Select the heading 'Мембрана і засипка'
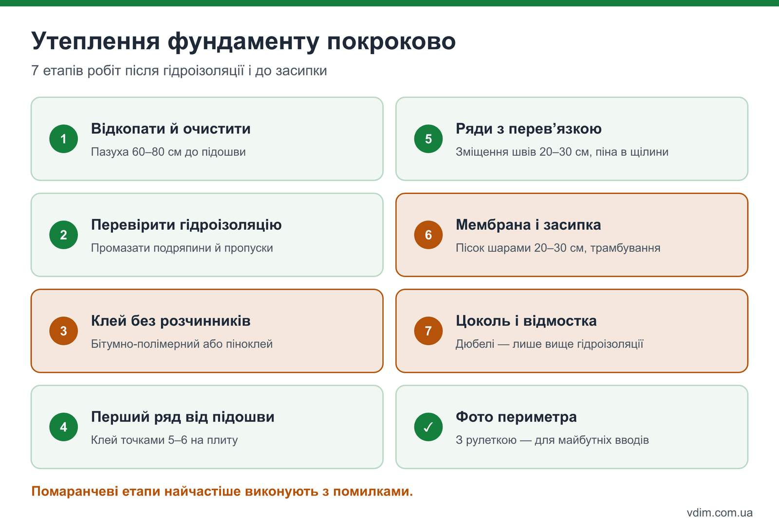The image size is (779, 532). (x=528, y=225)
